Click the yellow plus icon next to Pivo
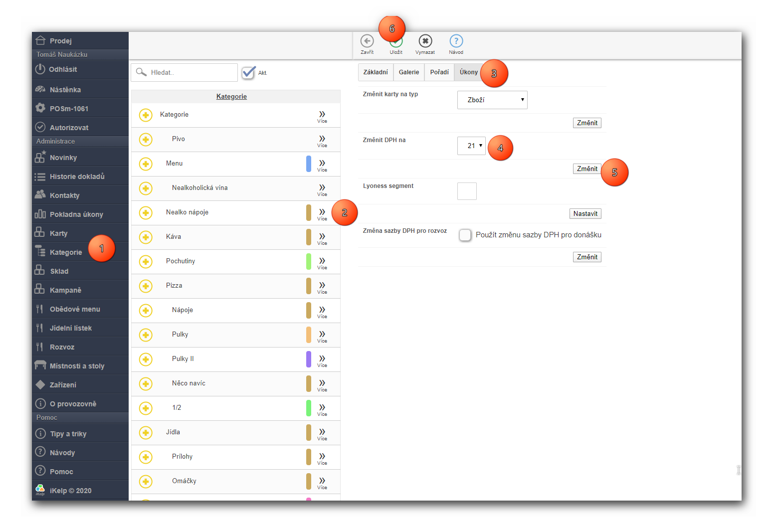The width and height of the screenshot is (773, 532). pyautogui.click(x=146, y=140)
